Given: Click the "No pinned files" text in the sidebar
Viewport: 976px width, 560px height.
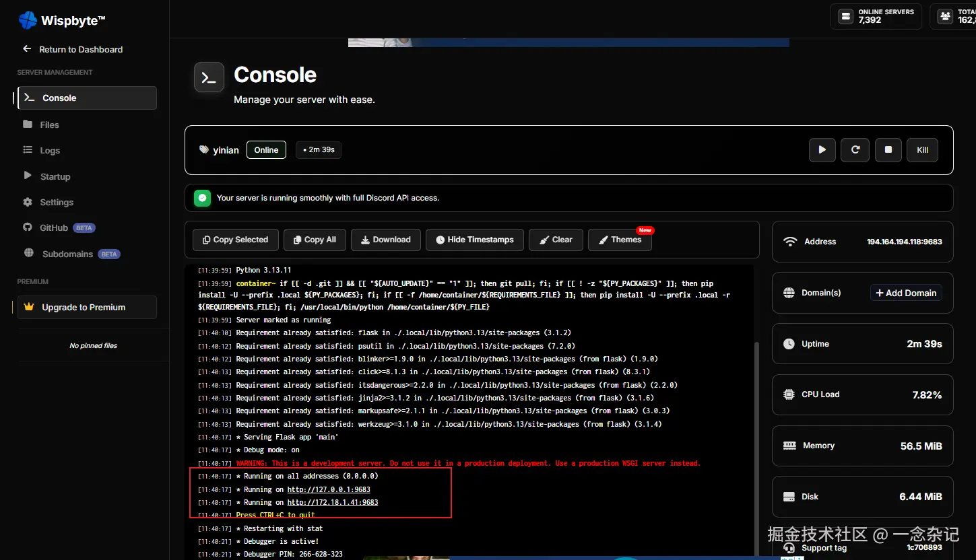Looking at the screenshot, I should (94, 345).
